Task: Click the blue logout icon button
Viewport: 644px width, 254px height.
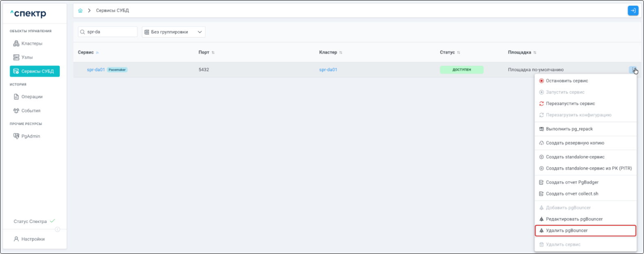Action: click(x=633, y=11)
